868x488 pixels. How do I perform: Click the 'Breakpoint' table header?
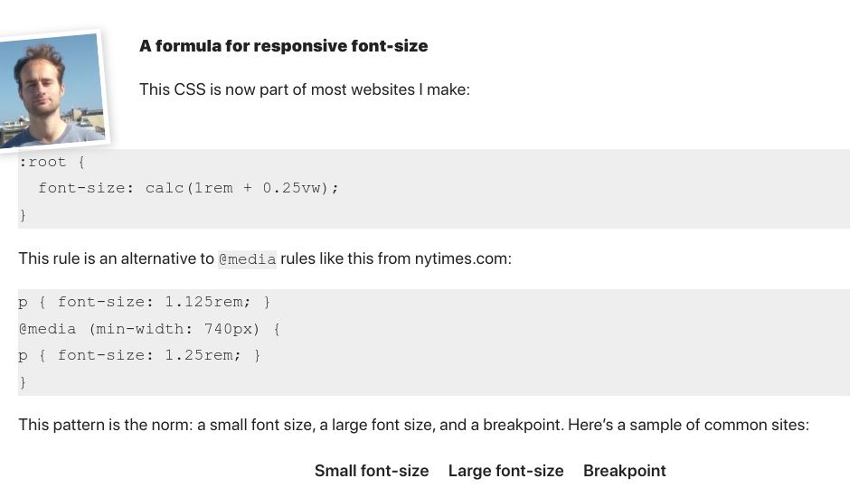pyautogui.click(x=625, y=471)
